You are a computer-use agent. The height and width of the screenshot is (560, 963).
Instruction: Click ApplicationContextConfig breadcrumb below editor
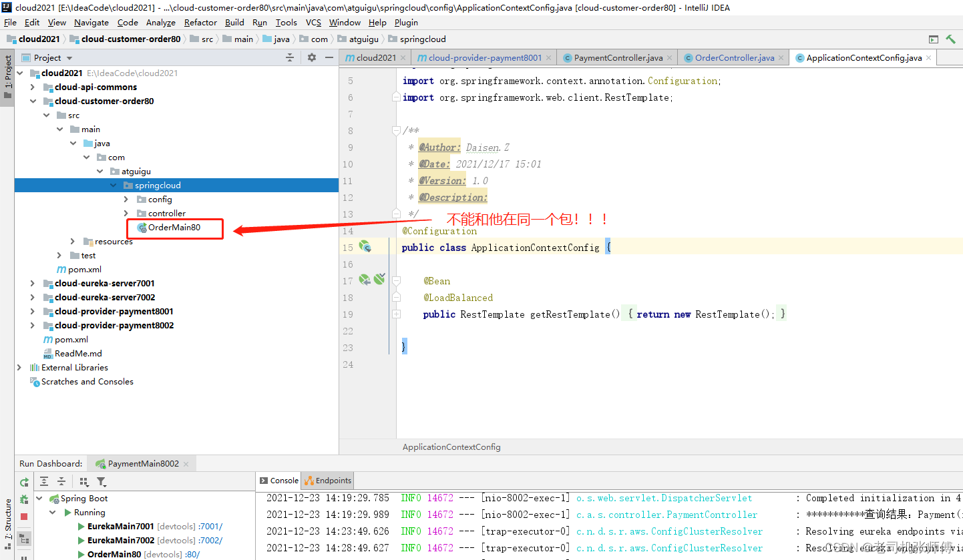point(451,447)
